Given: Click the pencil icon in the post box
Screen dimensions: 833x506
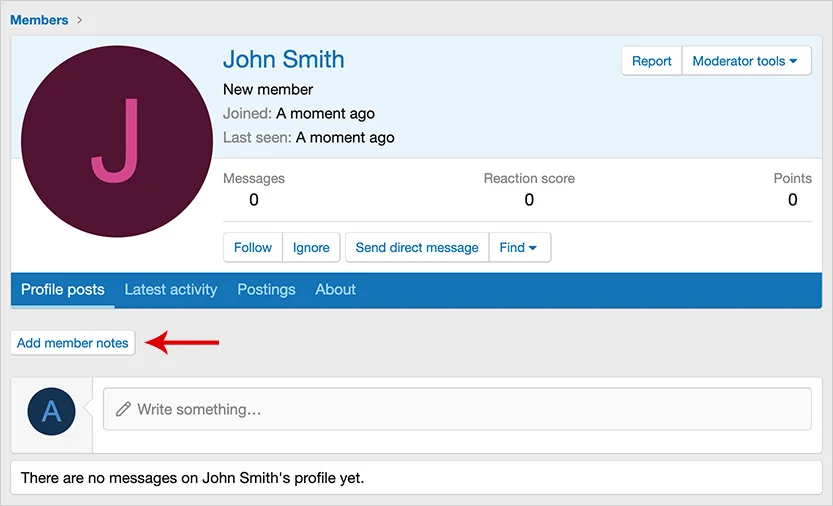Looking at the screenshot, I should pos(124,409).
